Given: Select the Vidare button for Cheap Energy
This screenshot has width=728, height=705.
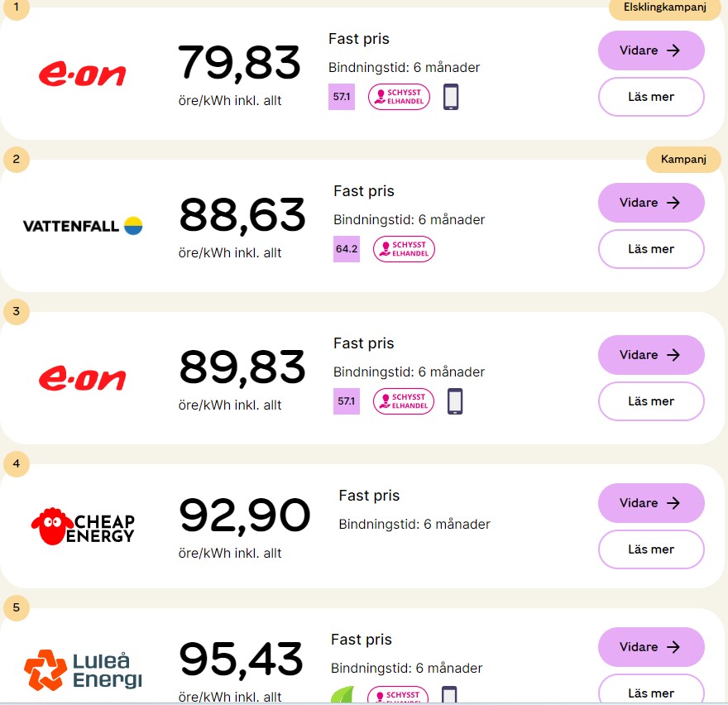Looking at the screenshot, I should click(x=651, y=503).
